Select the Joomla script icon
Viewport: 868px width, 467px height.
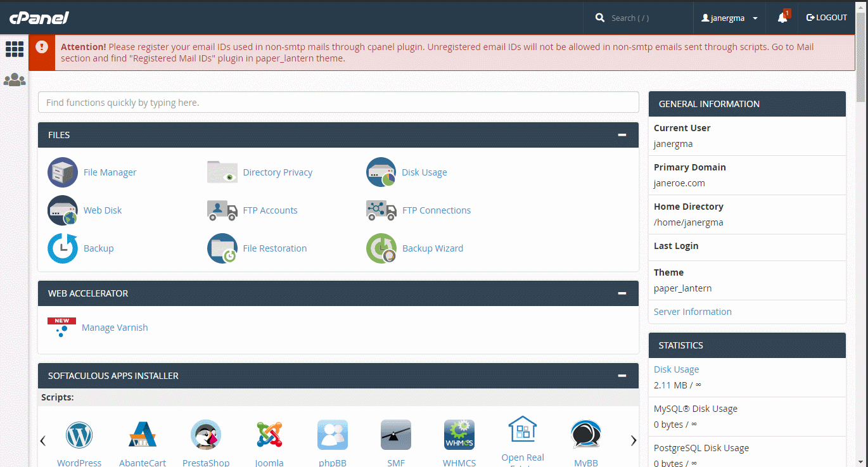tap(269, 435)
